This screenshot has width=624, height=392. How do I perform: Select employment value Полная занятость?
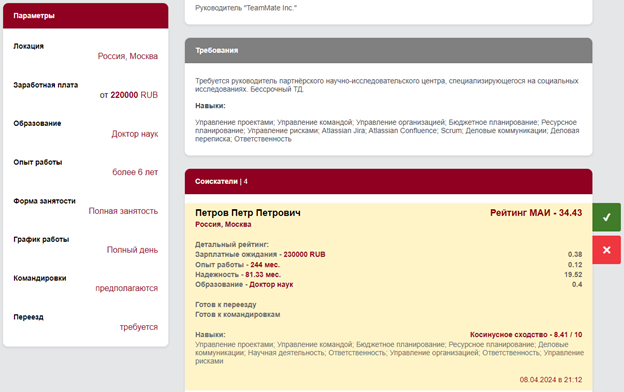(123, 211)
